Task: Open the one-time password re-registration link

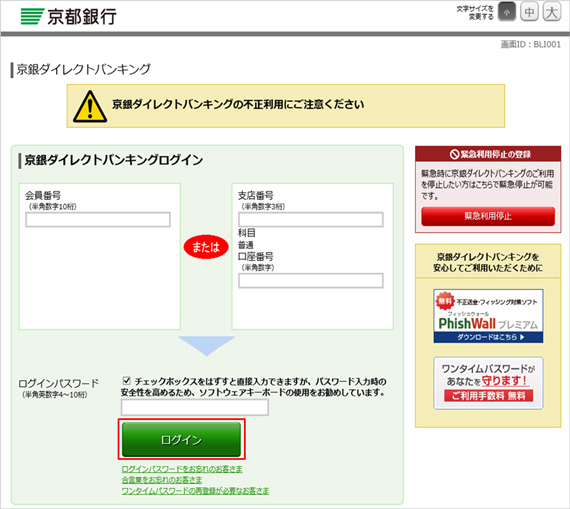Action: [195, 491]
